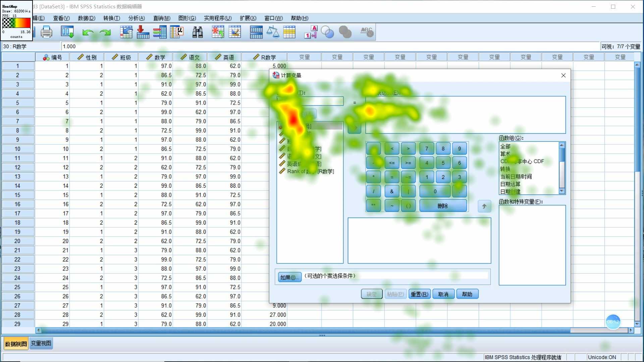Select 算术 in function group list
This screenshot has width=644, height=362.
[505, 154]
